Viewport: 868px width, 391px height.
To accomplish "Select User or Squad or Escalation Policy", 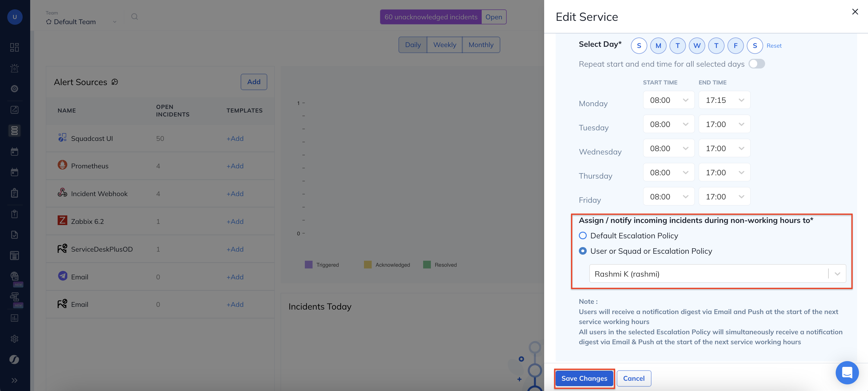I will (x=582, y=251).
